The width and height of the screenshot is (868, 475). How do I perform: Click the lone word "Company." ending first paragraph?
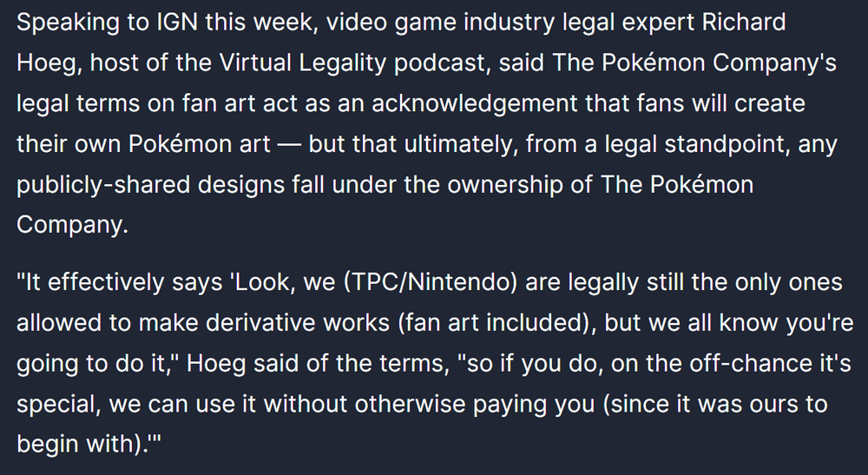tap(73, 225)
